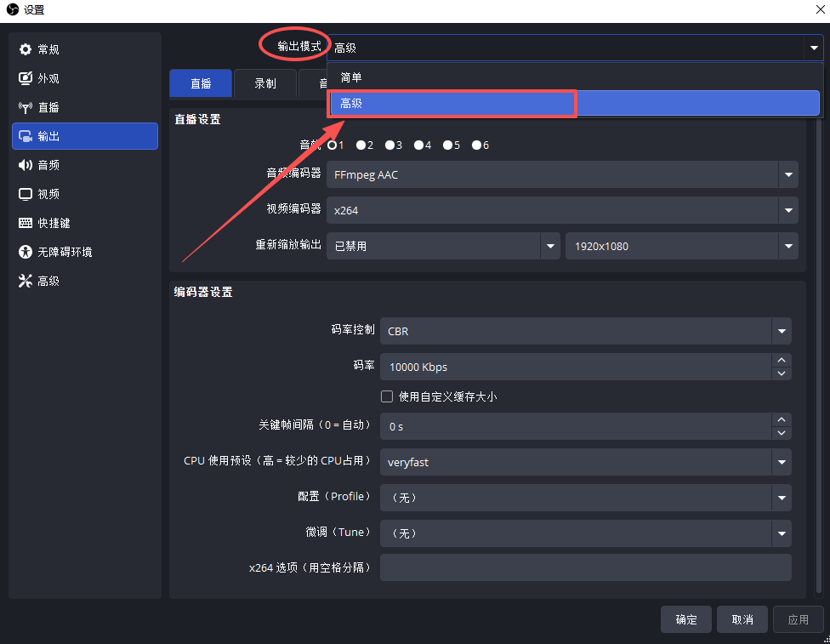This screenshot has width=830, height=644.
Task: Click the 常规 gear icon in sidebar
Action: pos(26,49)
